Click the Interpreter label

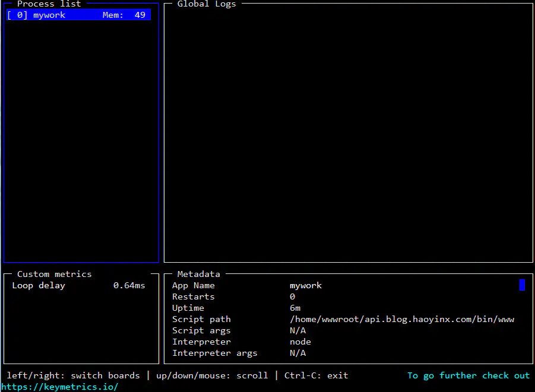pyautogui.click(x=201, y=342)
